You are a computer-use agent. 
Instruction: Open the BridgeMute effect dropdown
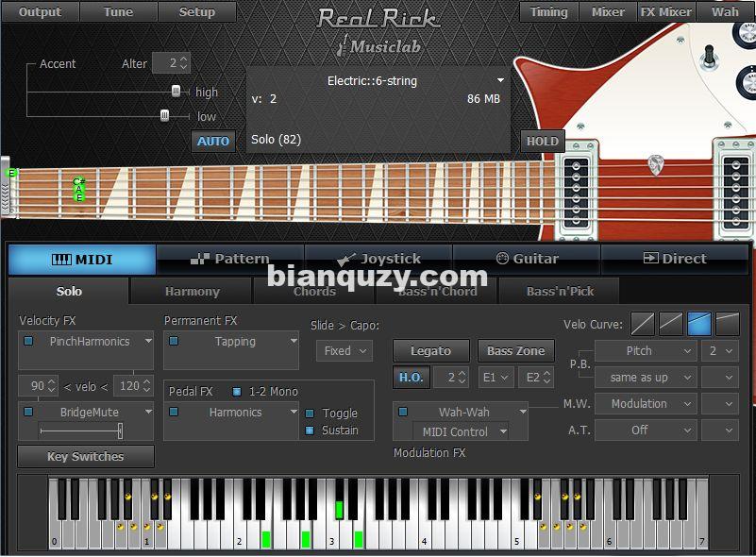click(148, 412)
